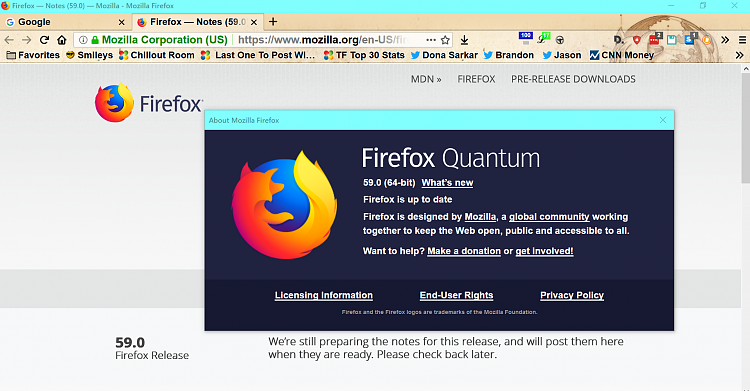Close the About Mozilla Firefox dialog
Screen dimensions: 750x391
point(663,120)
